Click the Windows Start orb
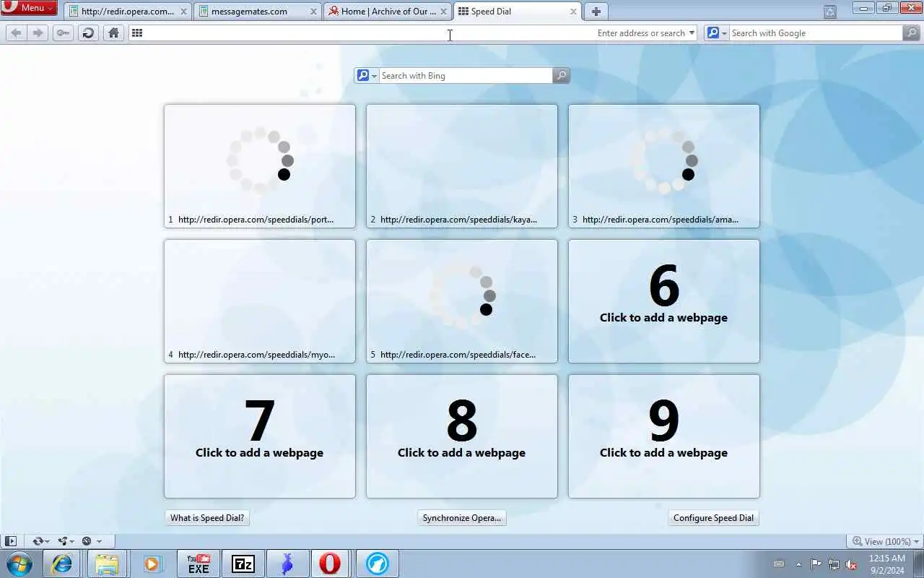The image size is (924, 578). 19,564
